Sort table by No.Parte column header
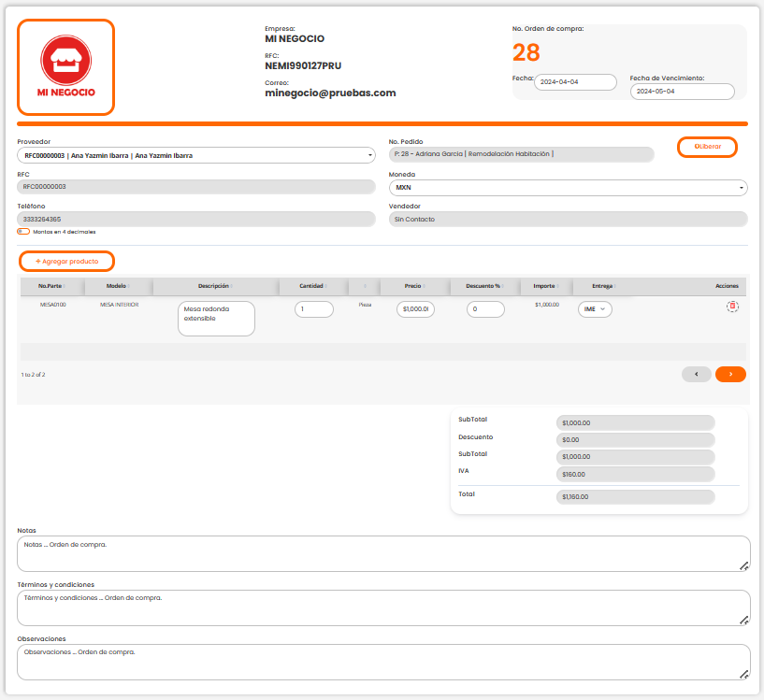 point(50,286)
